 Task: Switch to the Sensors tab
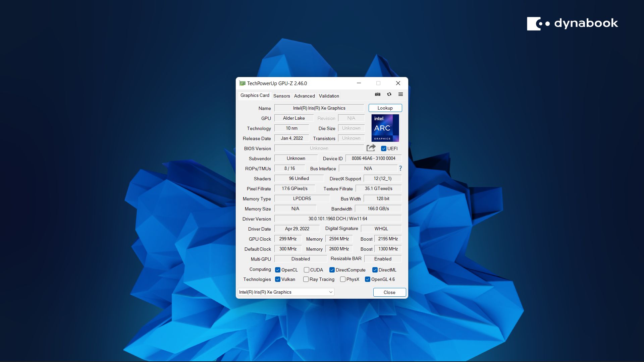click(281, 96)
